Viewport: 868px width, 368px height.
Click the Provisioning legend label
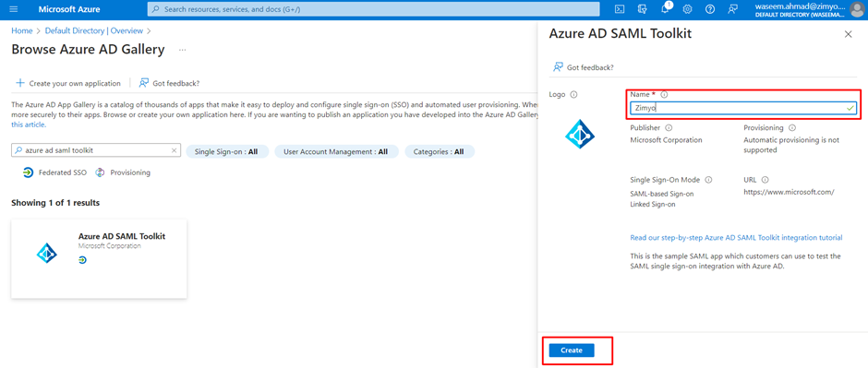130,172
